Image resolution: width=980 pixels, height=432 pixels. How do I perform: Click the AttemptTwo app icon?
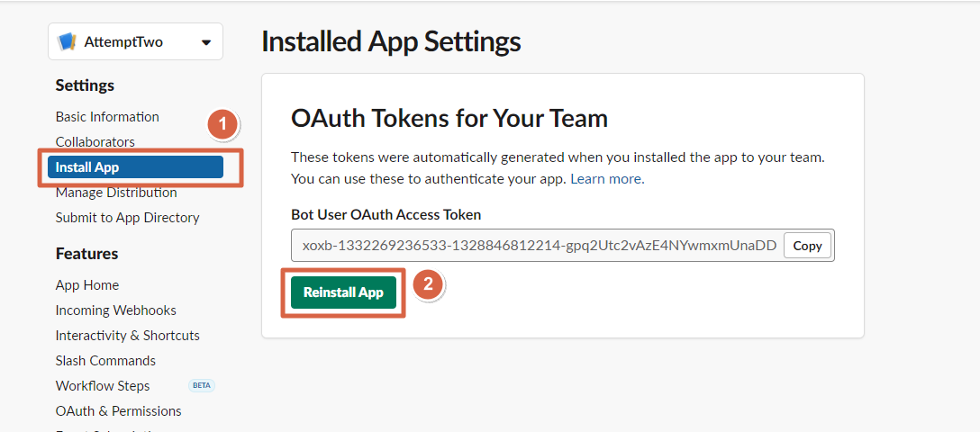coord(67,42)
